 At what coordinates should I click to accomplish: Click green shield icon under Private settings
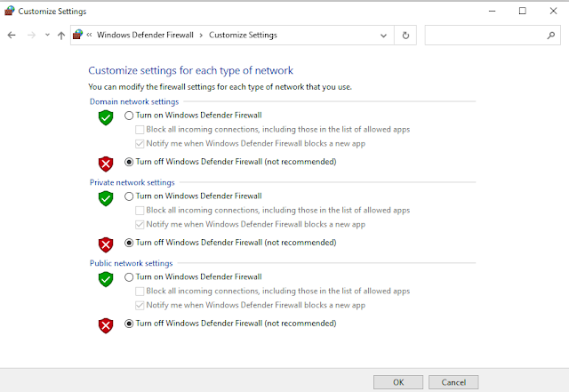(106, 198)
